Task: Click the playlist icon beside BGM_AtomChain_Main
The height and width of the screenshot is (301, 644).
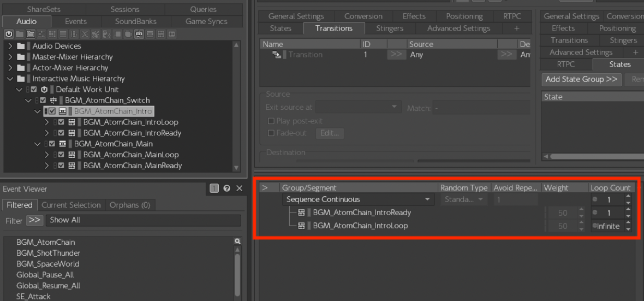Action: (x=63, y=144)
